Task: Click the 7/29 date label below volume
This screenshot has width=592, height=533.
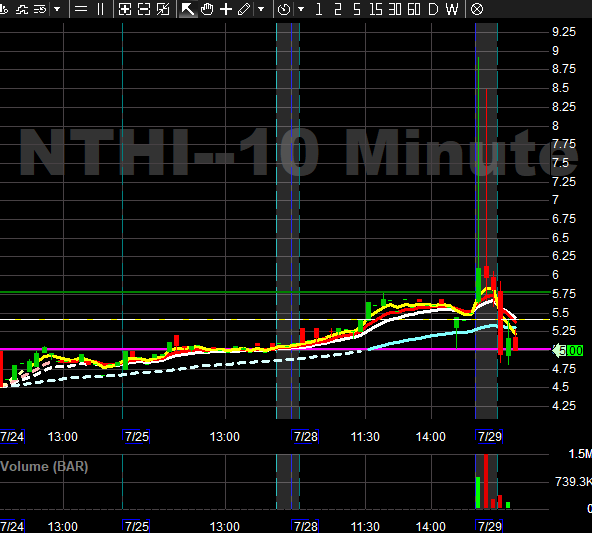Action: click(489, 526)
